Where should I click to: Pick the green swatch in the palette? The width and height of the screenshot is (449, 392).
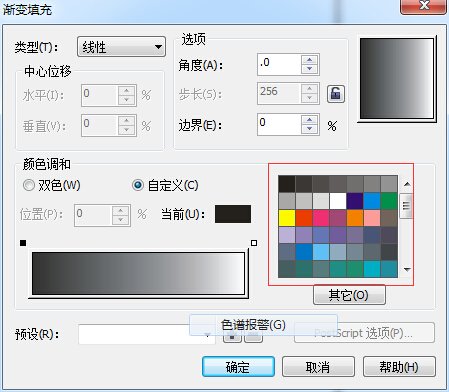tap(389, 201)
